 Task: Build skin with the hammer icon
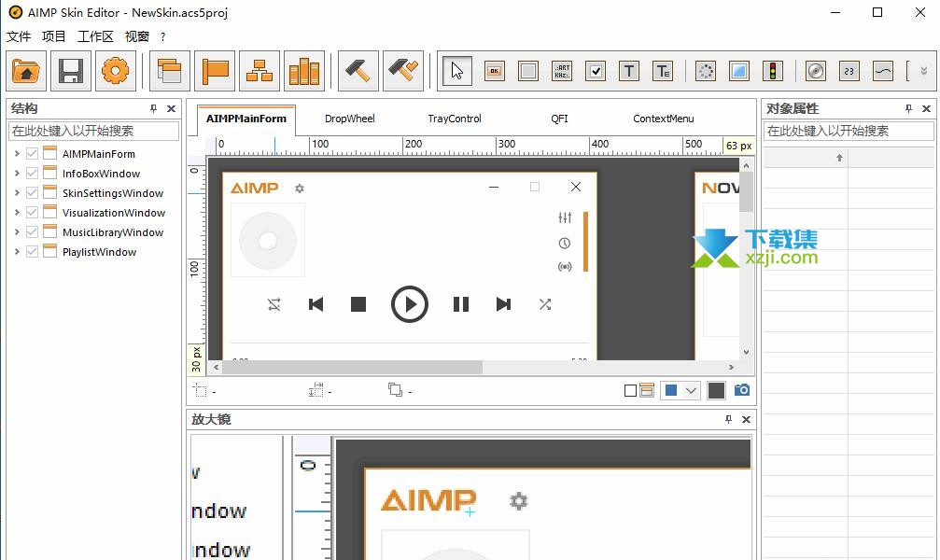[x=358, y=71]
